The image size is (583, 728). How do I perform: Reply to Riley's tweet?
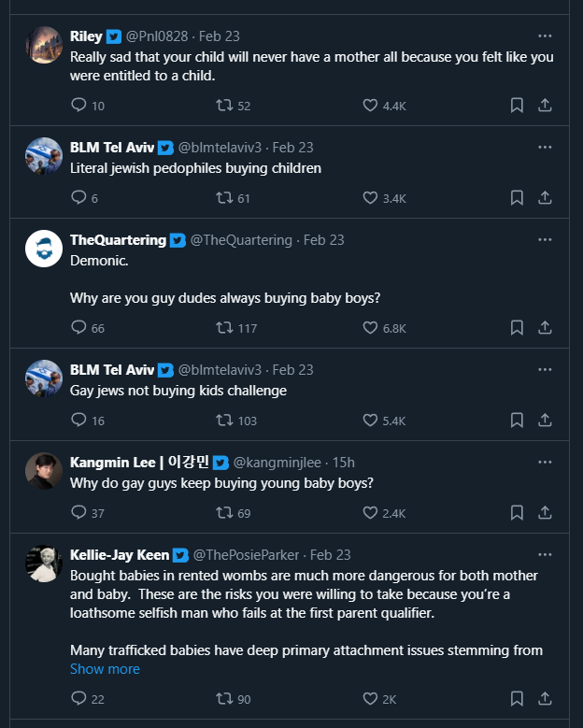tap(79, 106)
